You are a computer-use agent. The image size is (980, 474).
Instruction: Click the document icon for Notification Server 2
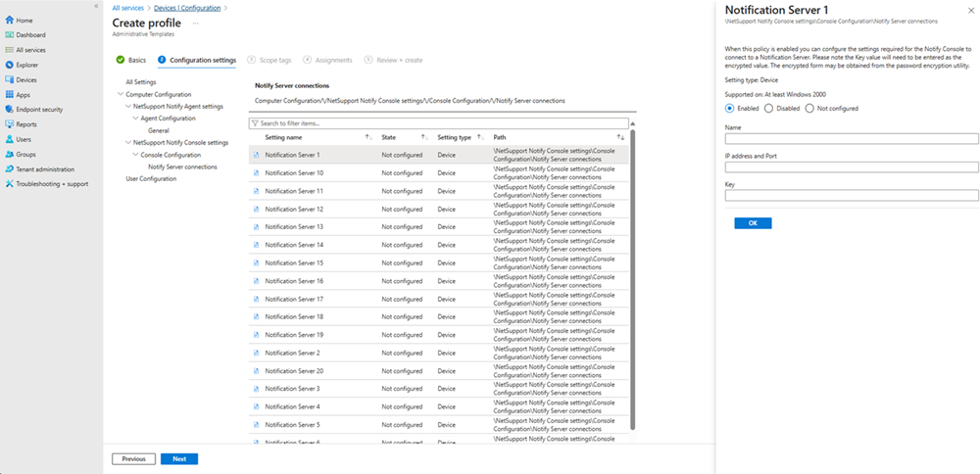(256, 353)
